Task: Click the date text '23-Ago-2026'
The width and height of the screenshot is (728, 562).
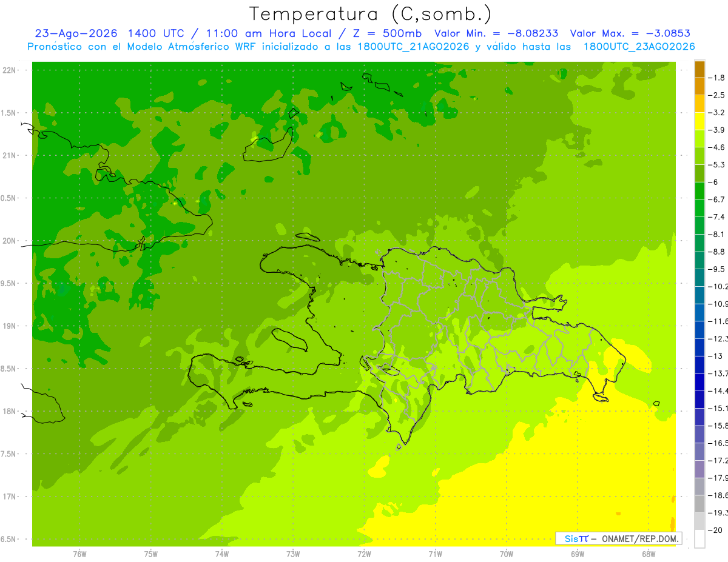Action: click(76, 33)
